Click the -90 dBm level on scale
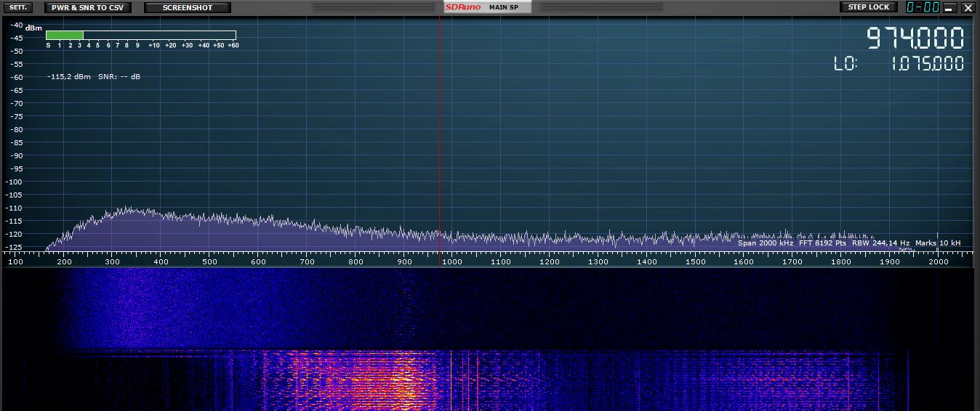 (15, 155)
